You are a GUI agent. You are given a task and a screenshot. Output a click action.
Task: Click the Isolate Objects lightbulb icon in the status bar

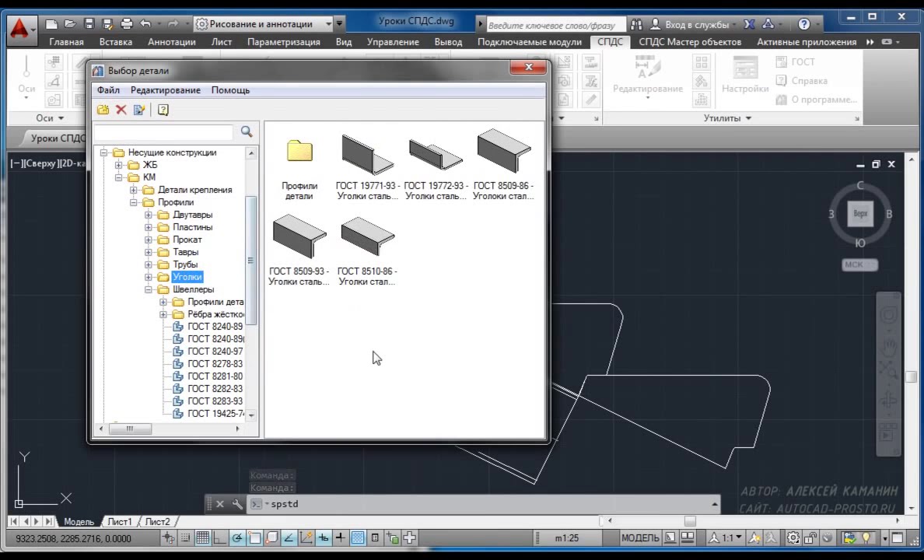[866, 537]
